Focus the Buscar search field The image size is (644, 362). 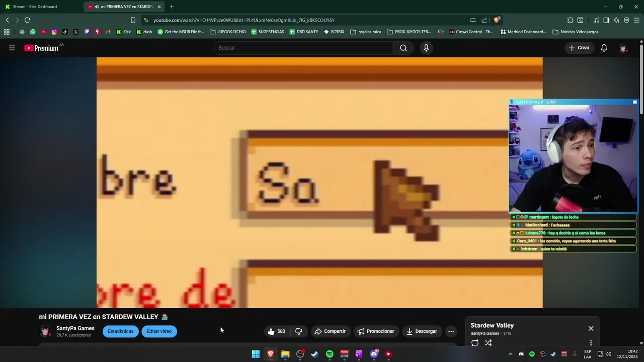click(303, 48)
